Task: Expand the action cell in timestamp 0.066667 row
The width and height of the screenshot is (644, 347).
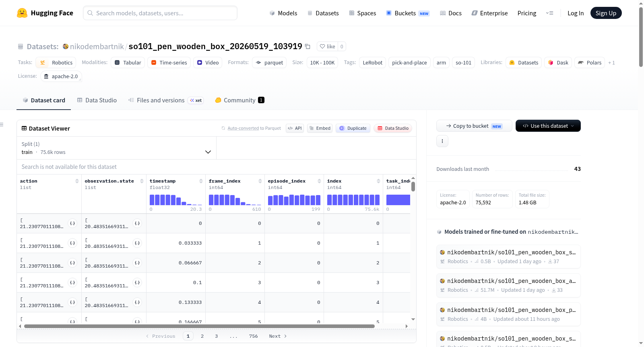Action: pyautogui.click(x=72, y=263)
